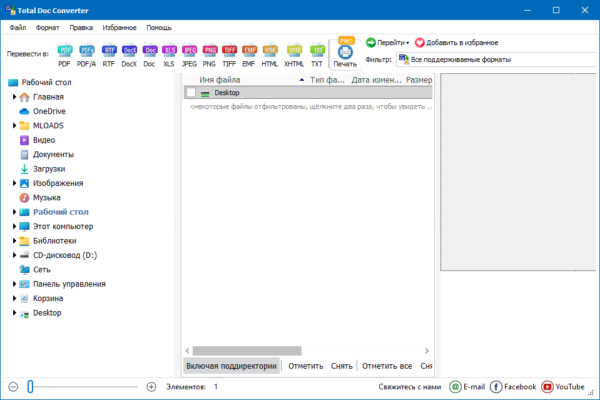The image size is (600, 400).
Task: Sort by Дата измен... column header
Action: point(376,80)
